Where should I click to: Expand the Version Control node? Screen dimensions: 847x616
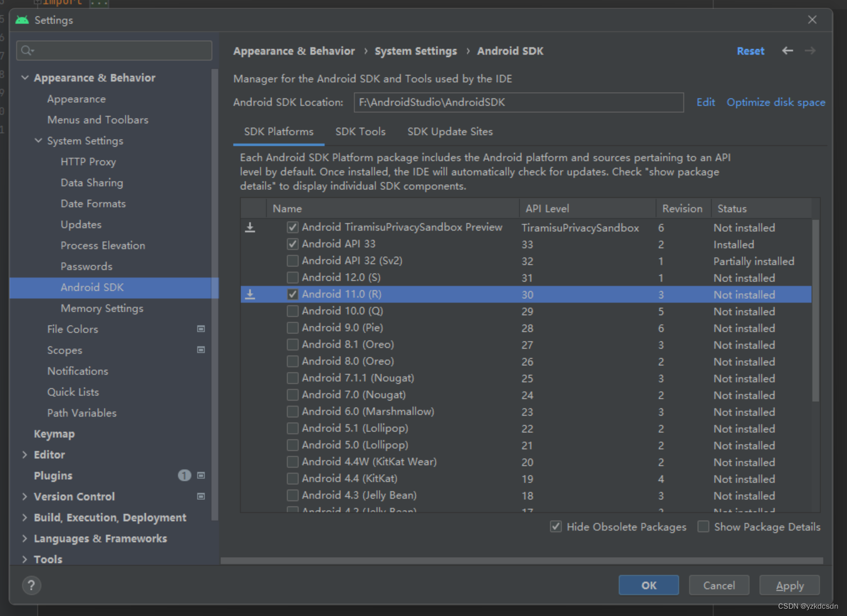pos(25,496)
